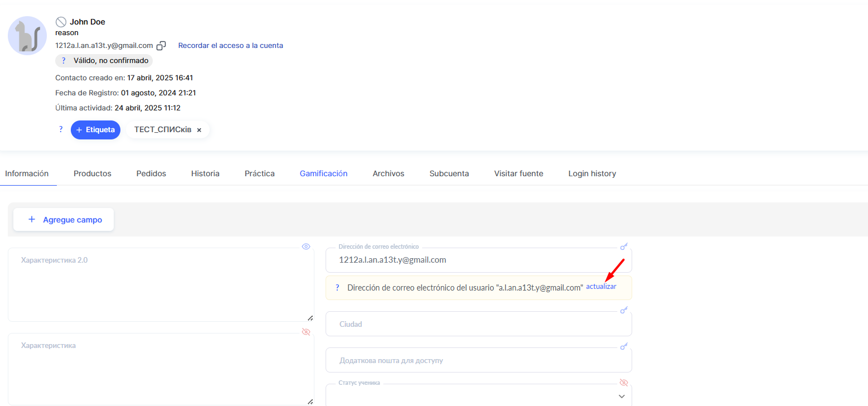Click the key icon on Додаткова пошта field

[624, 346]
